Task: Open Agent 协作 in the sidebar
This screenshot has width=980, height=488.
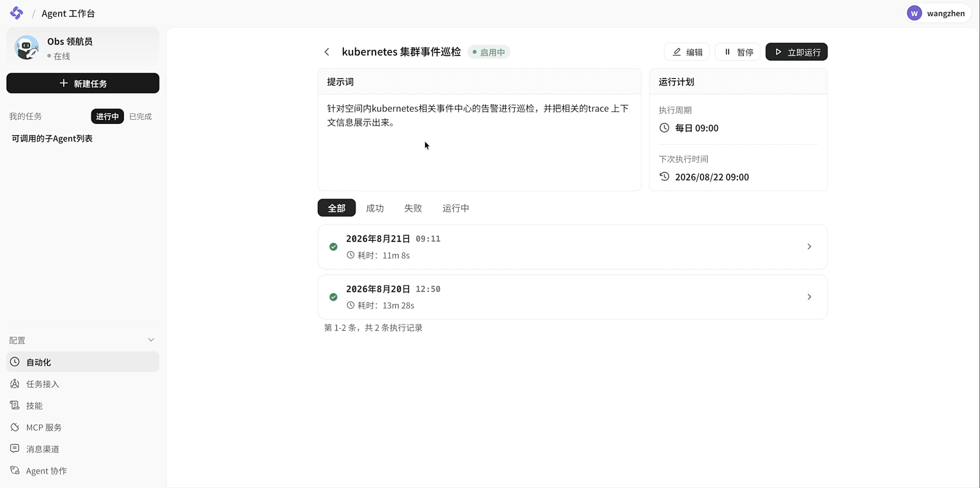Action: [83, 470]
